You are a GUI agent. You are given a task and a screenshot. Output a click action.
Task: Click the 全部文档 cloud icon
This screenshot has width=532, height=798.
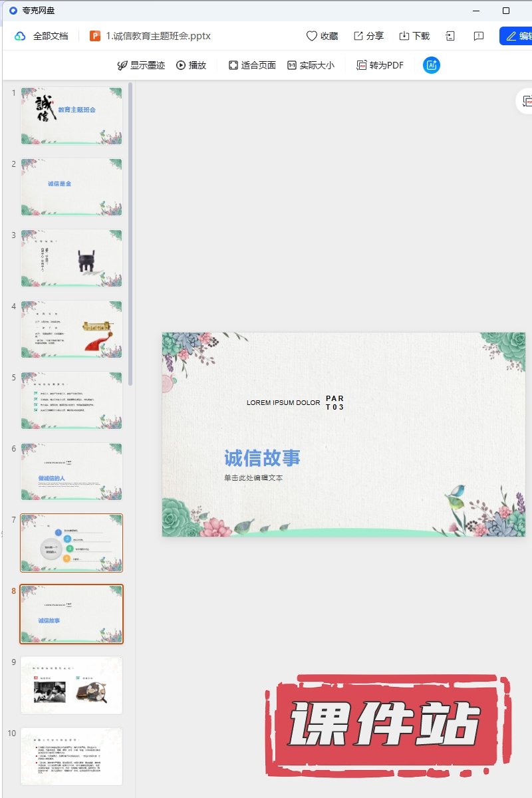click(x=20, y=36)
